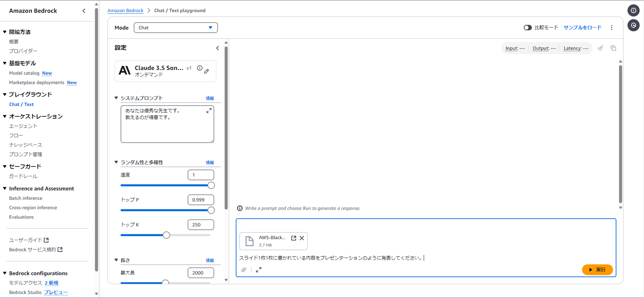The width and height of the screenshot is (644, 298).
Task: Open モデルアクセス in the sidebar
Action: [x=26, y=283]
